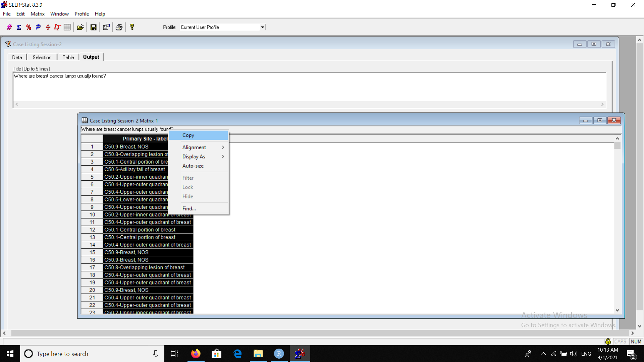Image resolution: width=644 pixels, height=362 pixels.
Task: Click the yellow help question mark icon
Action: (132, 27)
